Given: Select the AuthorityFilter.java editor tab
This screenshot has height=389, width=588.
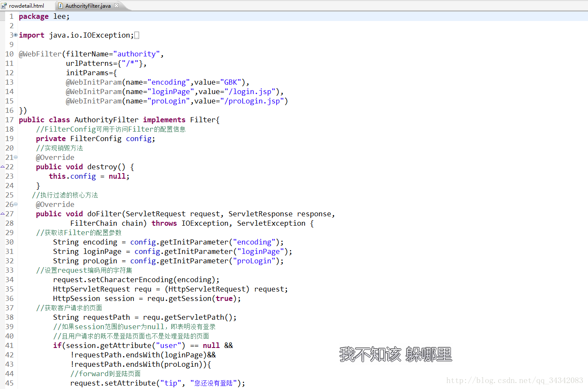Looking at the screenshot, I should 88,6.
